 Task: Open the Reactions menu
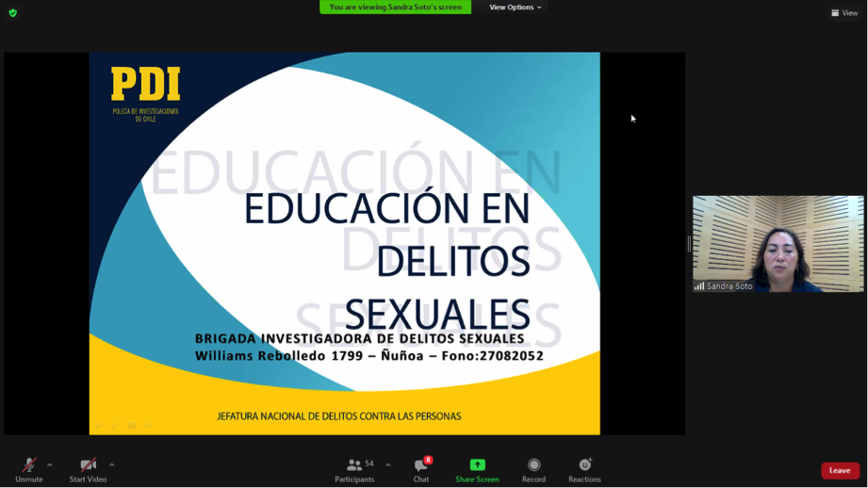coord(584,465)
